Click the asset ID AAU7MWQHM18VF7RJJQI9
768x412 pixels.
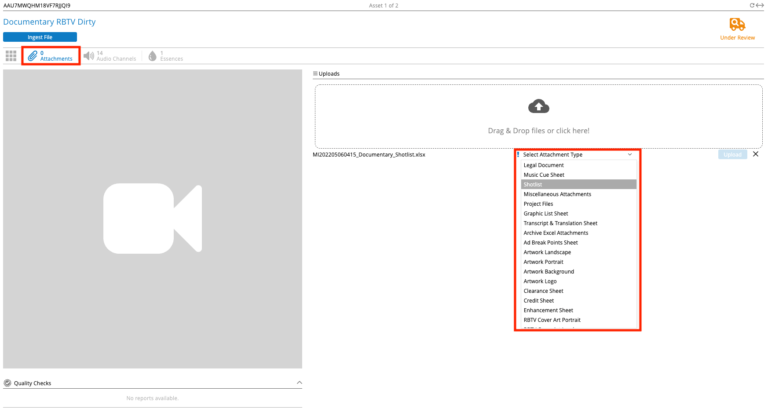point(37,6)
